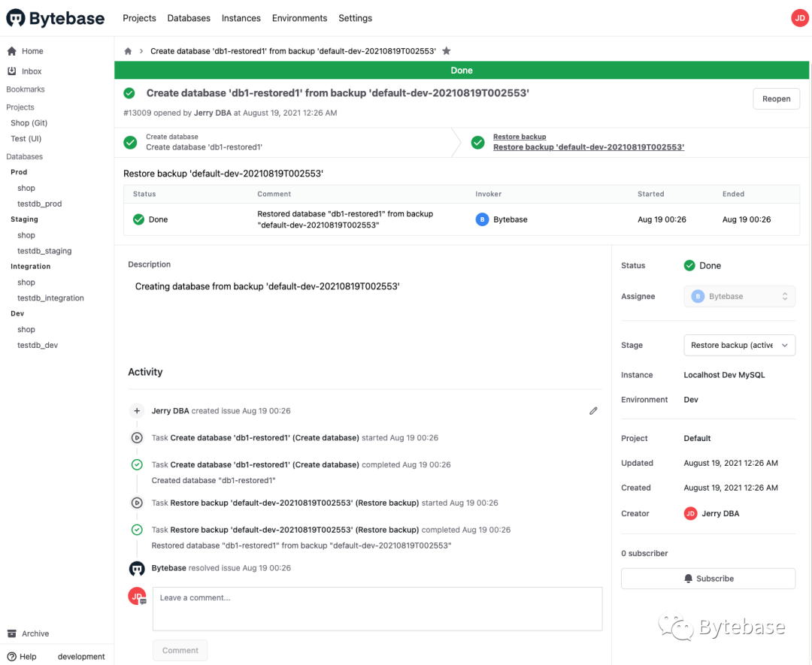
Task: Click the Help link at the bottom
Action: click(x=28, y=656)
